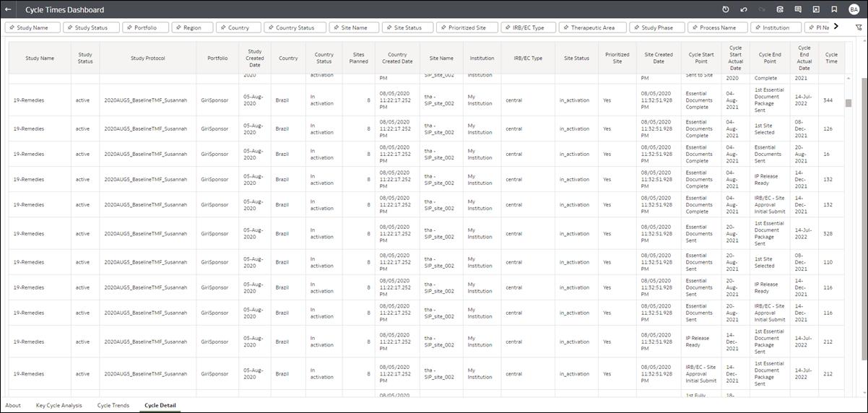
Task: Open the Region filter
Action: click(x=192, y=27)
